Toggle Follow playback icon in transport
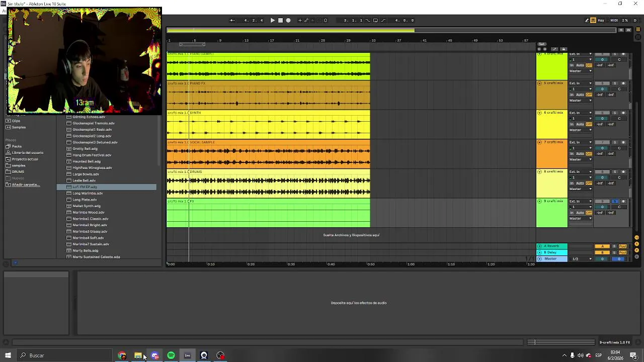 tap(232, 20)
